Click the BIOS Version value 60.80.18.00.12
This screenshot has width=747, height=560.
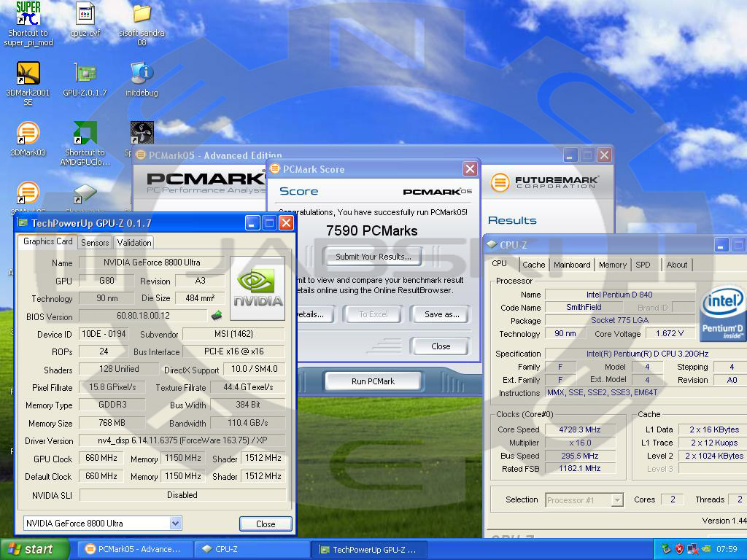coord(143,315)
